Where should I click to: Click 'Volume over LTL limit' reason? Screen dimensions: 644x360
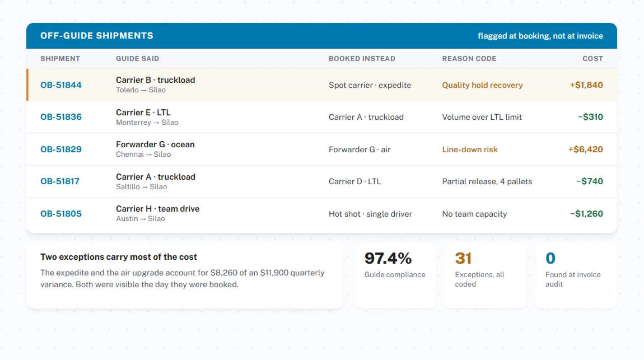click(482, 118)
